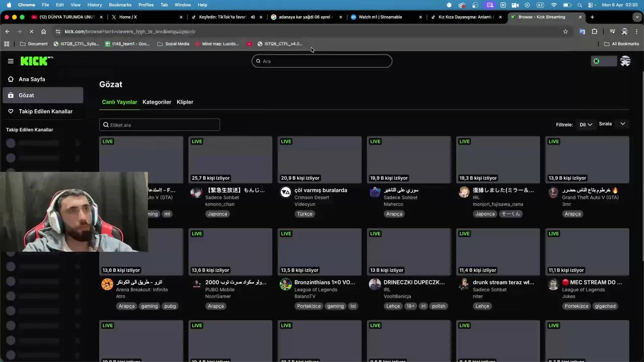This screenshot has width=644, height=362.
Task: Open Jukes channel avatar
Action: pos(553,284)
